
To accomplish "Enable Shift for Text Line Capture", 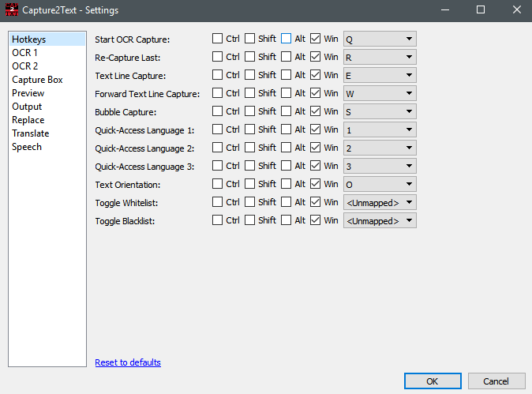I will pyautogui.click(x=249, y=75).
